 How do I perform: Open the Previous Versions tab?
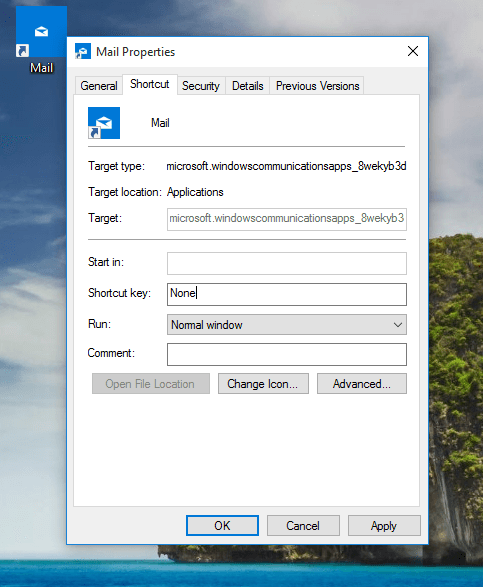click(317, 86)
